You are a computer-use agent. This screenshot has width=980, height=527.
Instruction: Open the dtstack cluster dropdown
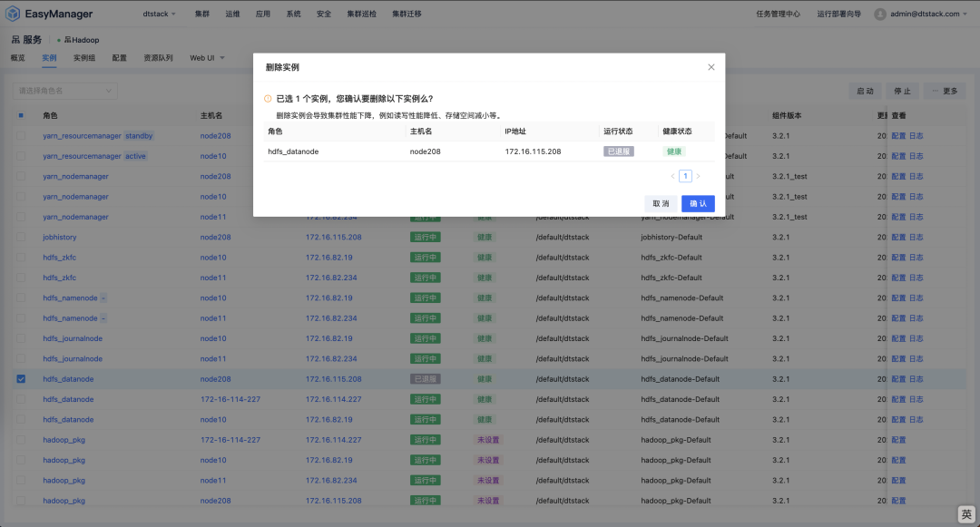point(160,15)
